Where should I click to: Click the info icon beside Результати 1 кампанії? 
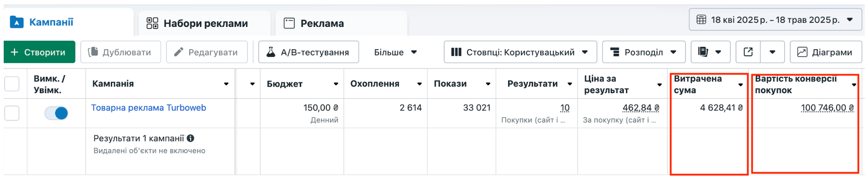pos(191,138)
